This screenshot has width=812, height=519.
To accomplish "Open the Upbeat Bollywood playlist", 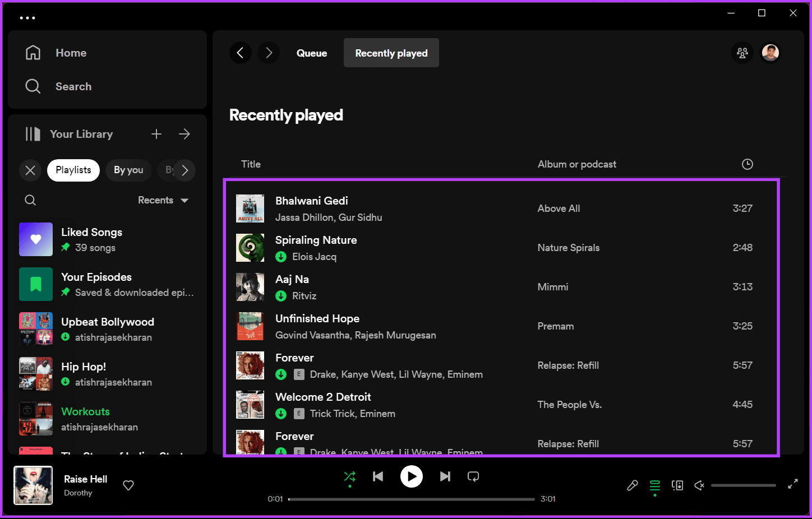I will click(x=107, y=329).
